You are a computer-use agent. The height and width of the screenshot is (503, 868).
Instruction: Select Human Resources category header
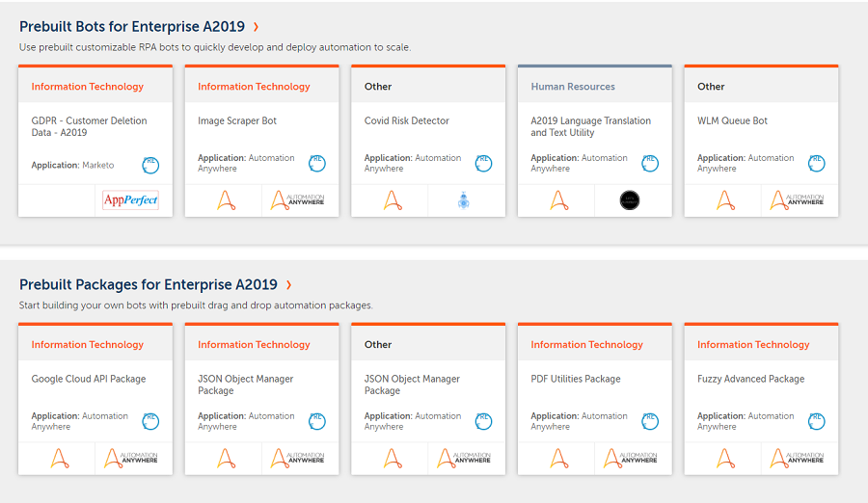573,87
